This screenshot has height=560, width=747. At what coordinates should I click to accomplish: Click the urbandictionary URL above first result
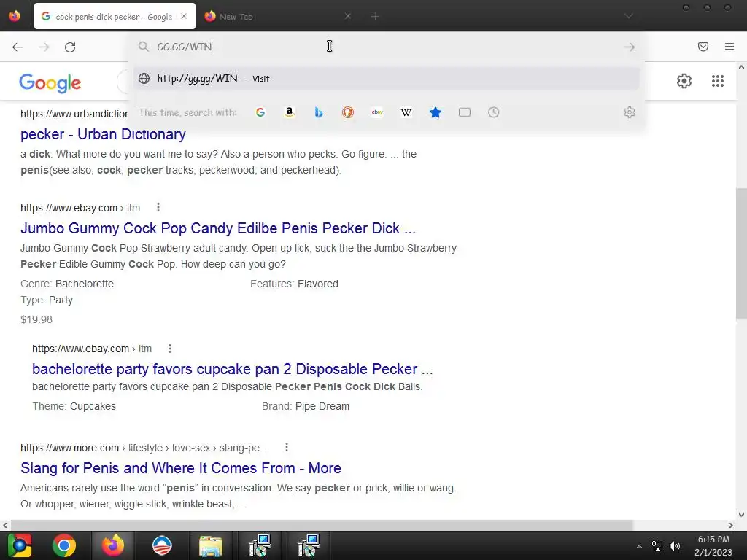click(74, 114)
